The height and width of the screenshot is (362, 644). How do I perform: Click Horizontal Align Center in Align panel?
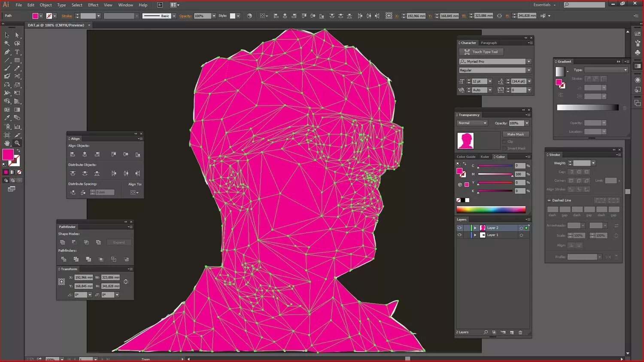[85, 154]
